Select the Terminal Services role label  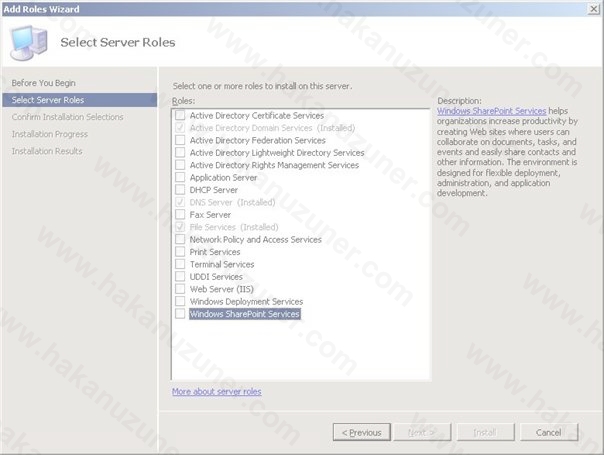point(222,264)
